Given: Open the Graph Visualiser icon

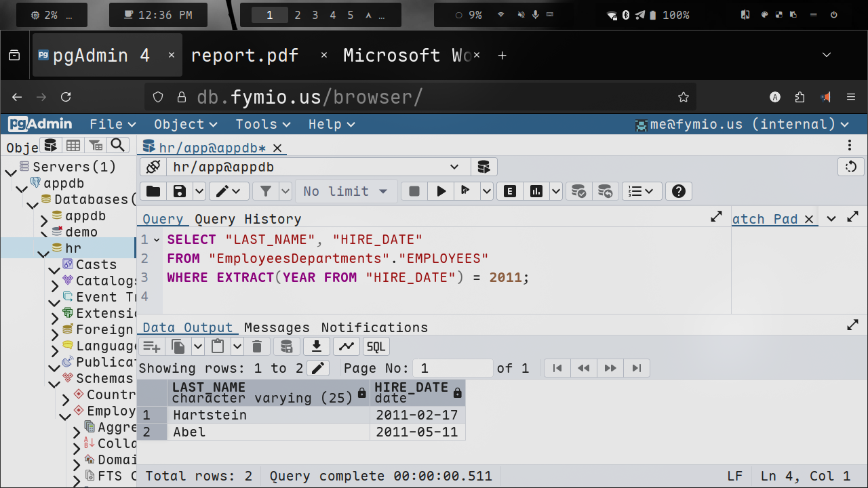Looking at the screenshot, I should click(x=347, y=347).
